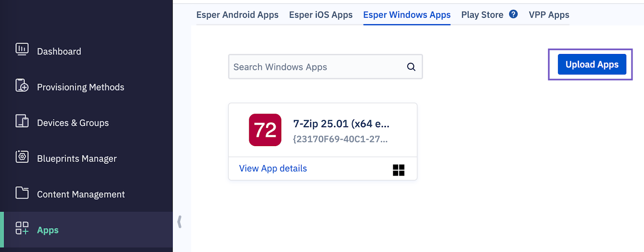Click the search magnifier icon
The image size is (644, 252).
[x=411, y=66]
